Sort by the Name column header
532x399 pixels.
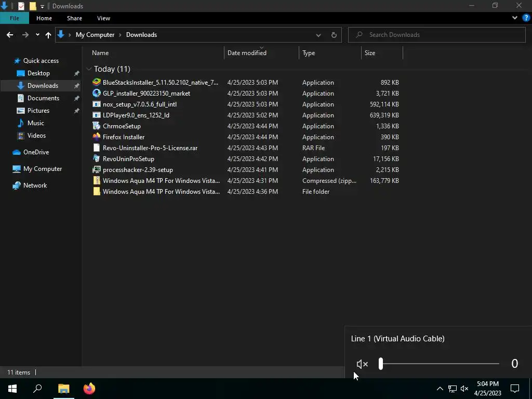pyautogui.click(x=100, y=53)
